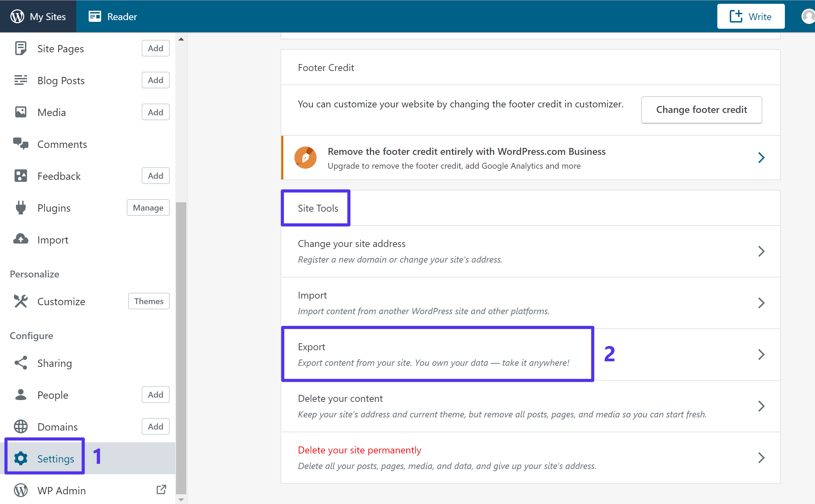
Task: Click the Blog Posts icon in sidebar
Action: point(21,80)
